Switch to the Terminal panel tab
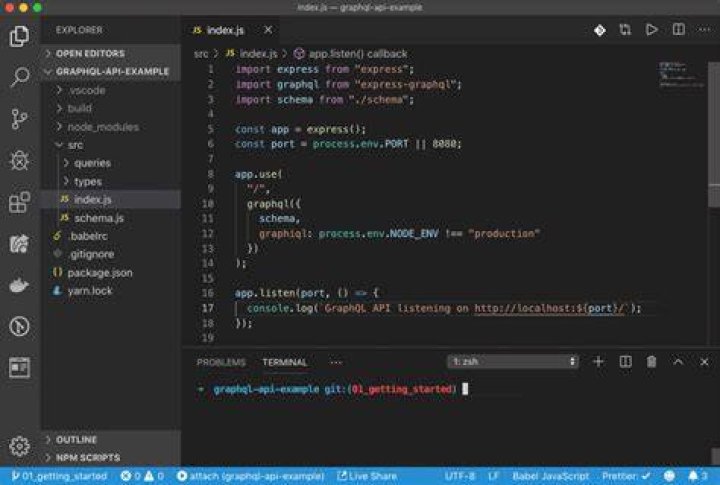This screenshot has height=485, width=720. coord(284,362)
